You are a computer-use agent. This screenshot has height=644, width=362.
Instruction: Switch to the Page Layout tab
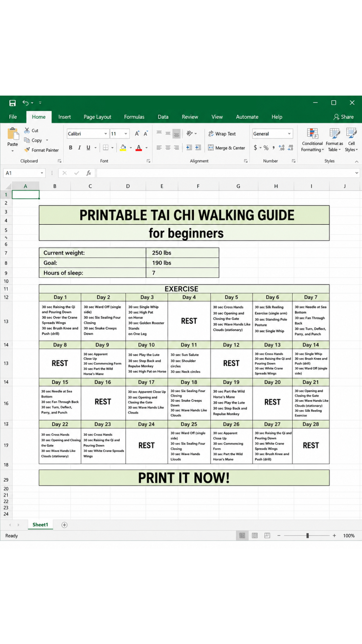click(x=97, y=117)
